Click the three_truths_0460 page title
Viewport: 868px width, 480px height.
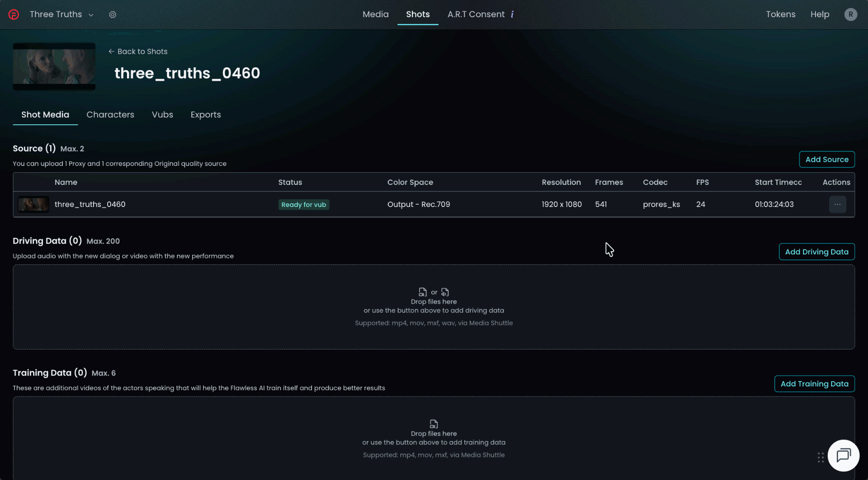tap(187, 73)
